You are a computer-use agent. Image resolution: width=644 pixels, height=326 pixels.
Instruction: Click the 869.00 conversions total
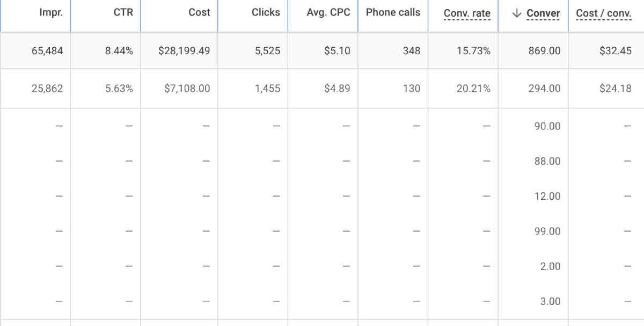coord(546,51)
